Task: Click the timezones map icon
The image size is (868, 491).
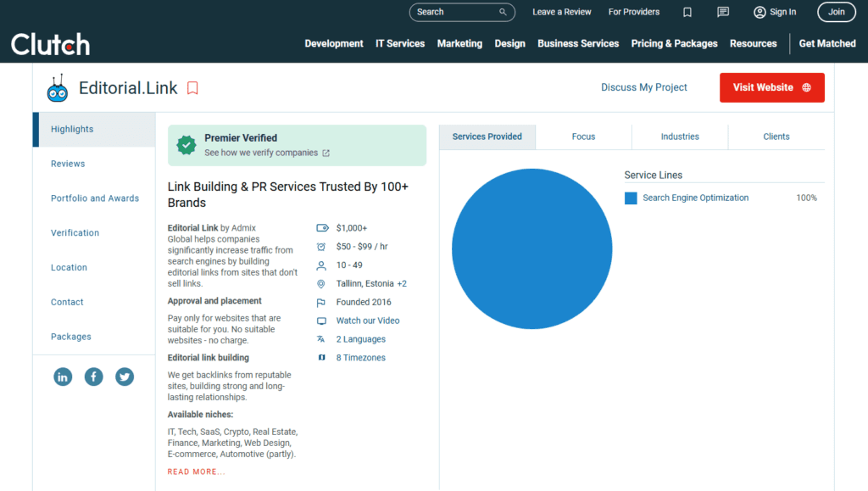Action: 321,358
